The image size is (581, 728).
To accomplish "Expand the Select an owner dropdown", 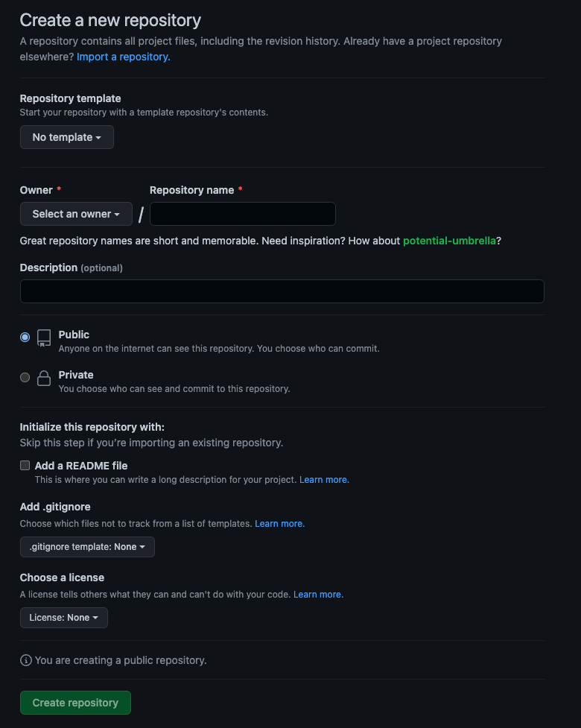I will click(76, 214).
